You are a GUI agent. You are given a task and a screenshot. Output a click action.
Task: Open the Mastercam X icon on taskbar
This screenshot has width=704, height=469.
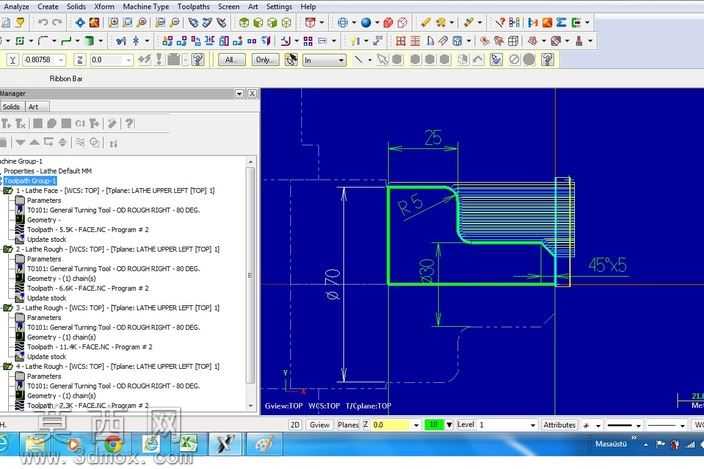pyautogui.click(x=225, y=444)
